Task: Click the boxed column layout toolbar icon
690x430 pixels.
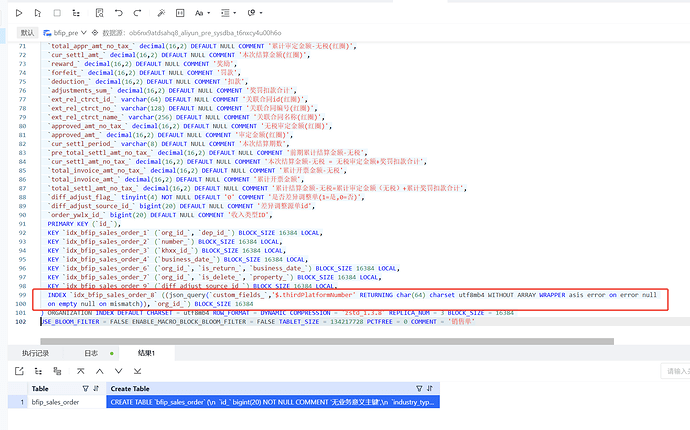Action: click(180, 13)
